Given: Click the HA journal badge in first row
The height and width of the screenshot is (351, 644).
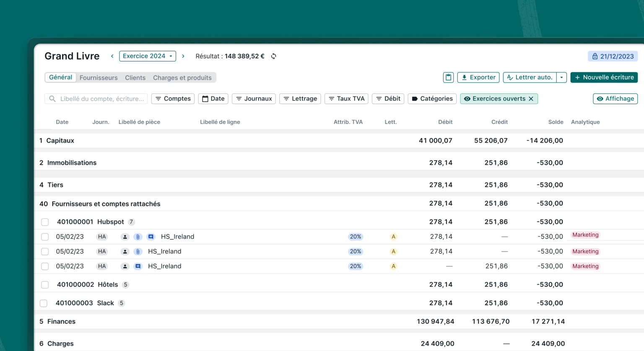Looking at the screenshot, I should (102, 237).
